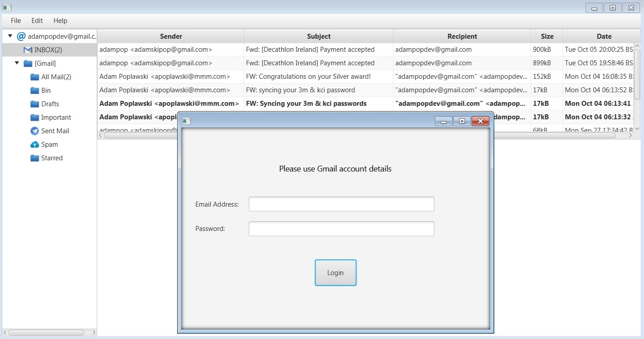The width and height of the screenshot is (644, 339).
Task: Click the Login button
Action: point(335,272)
